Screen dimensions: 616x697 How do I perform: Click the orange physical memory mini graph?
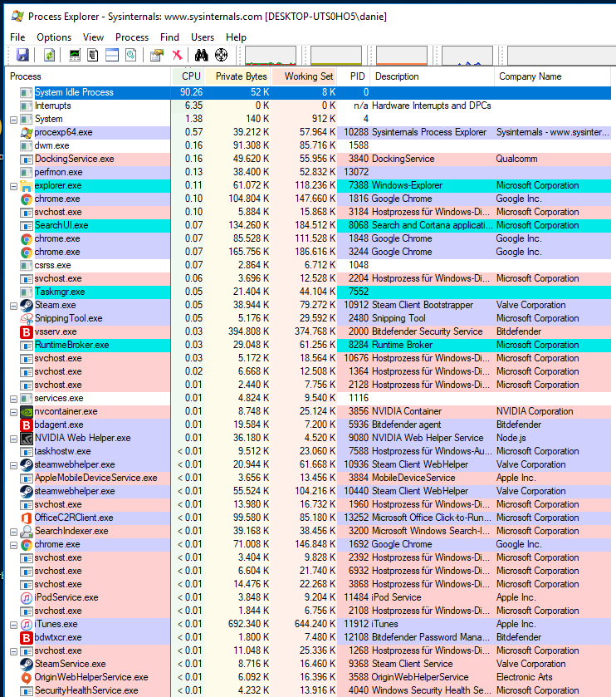(402, 56)
